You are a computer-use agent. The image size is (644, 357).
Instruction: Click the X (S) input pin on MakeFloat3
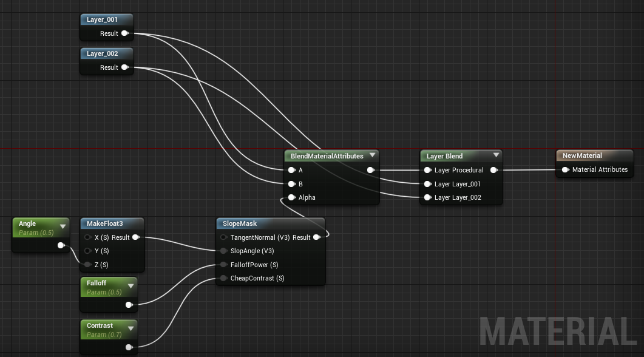(87, 237)
